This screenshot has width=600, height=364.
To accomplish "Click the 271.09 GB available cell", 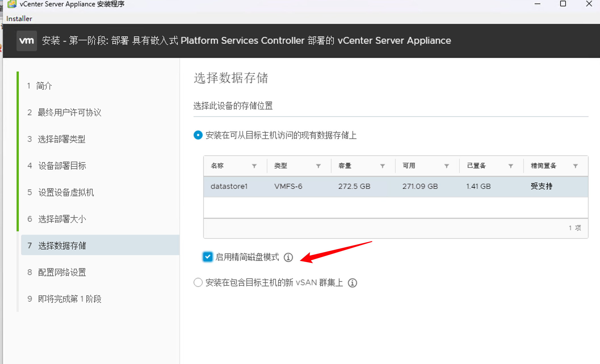I will tap(420, 187).
